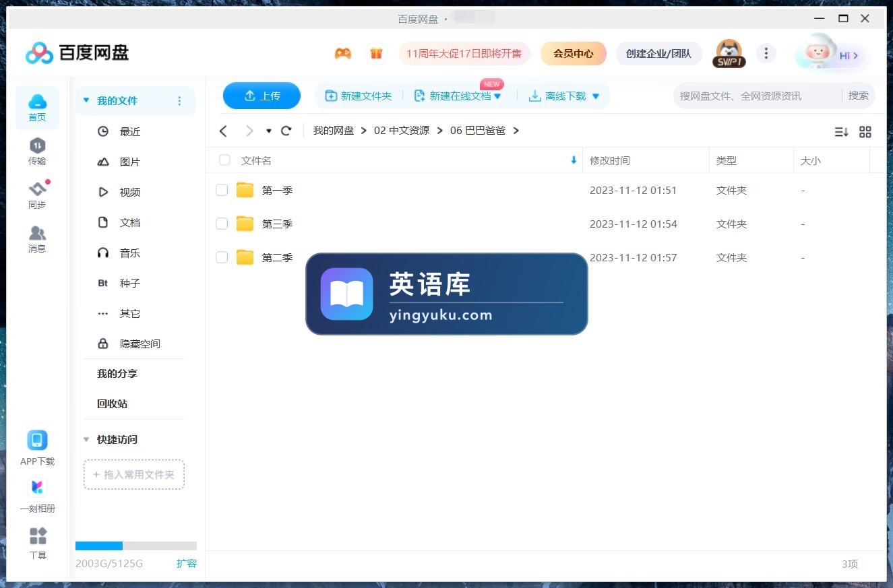Click the storage usage progress bar
Image resolution: width=893 pixels, height=588 pixels.
(136, 546)
